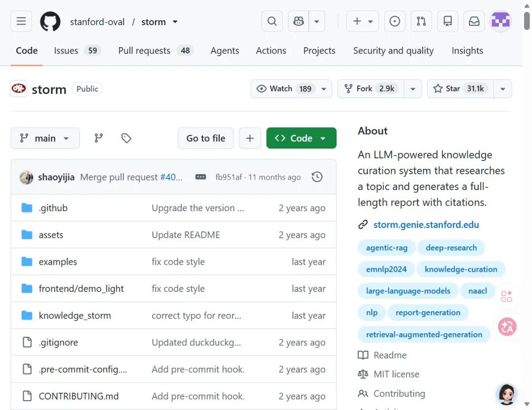
Task: Open the green Code dropdown button
Action: (301, 138)
